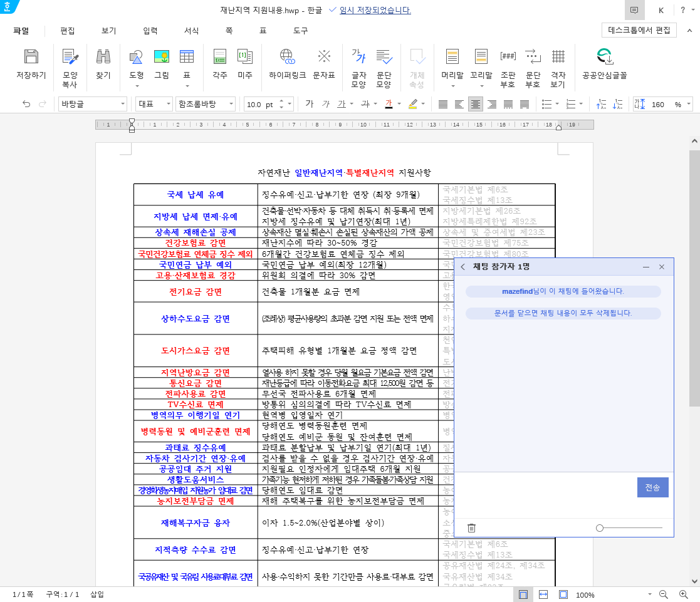The width and height of the screenshot is (700, 602).
Task: Click the Save (저장하기) icon
Action: click(x=31, y=57)
